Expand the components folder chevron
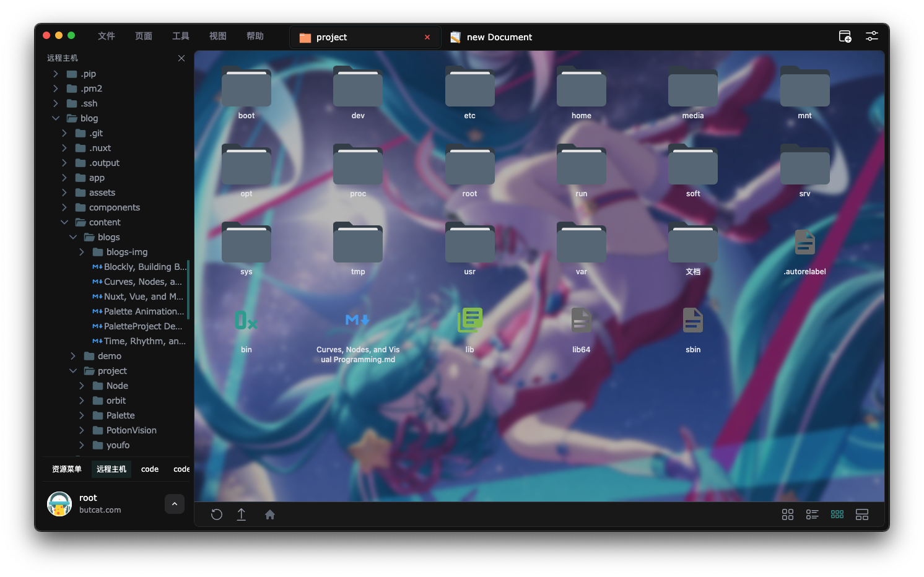924x577 pixels. (64, 207)
